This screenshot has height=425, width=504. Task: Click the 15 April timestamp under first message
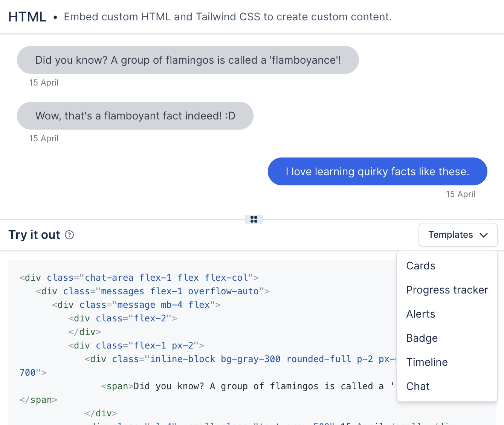click(44, 83)
